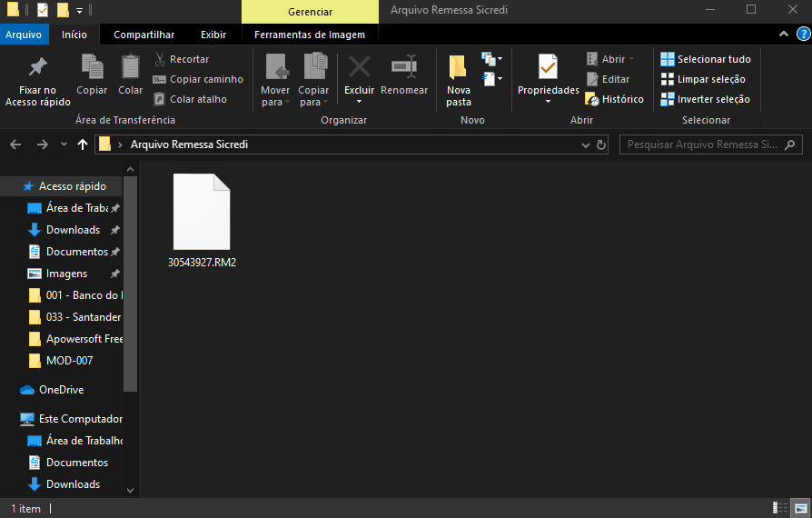
Task: Click Editar in the ribbon
Action: pos(608,79)
